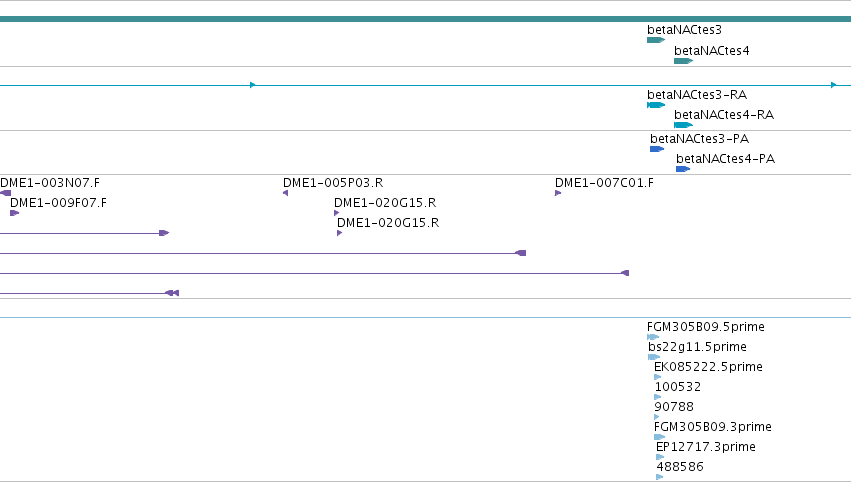Click the purple double-arrowhead feature end

pos(172,293)
